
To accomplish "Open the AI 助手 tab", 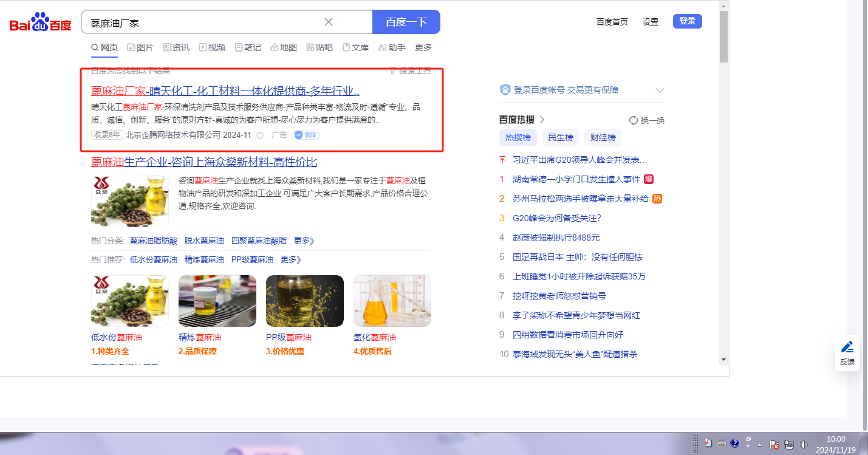I will [392, 47].
